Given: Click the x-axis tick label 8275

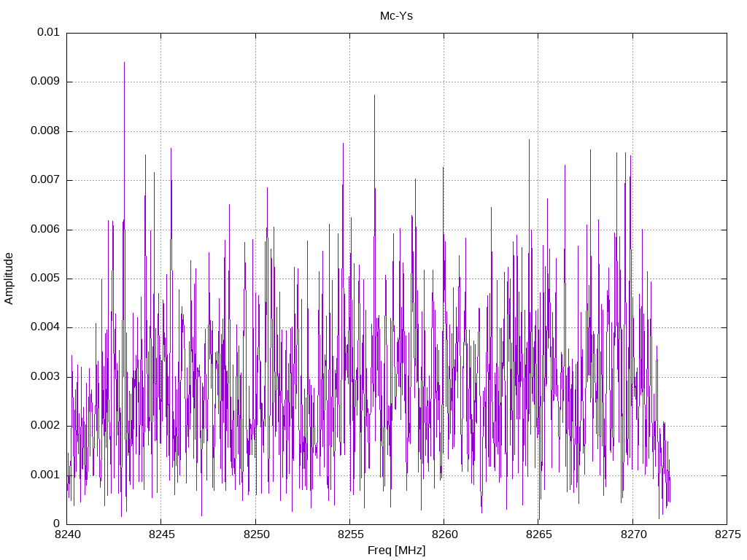Looking at the screenshot, I should (727, 534).
